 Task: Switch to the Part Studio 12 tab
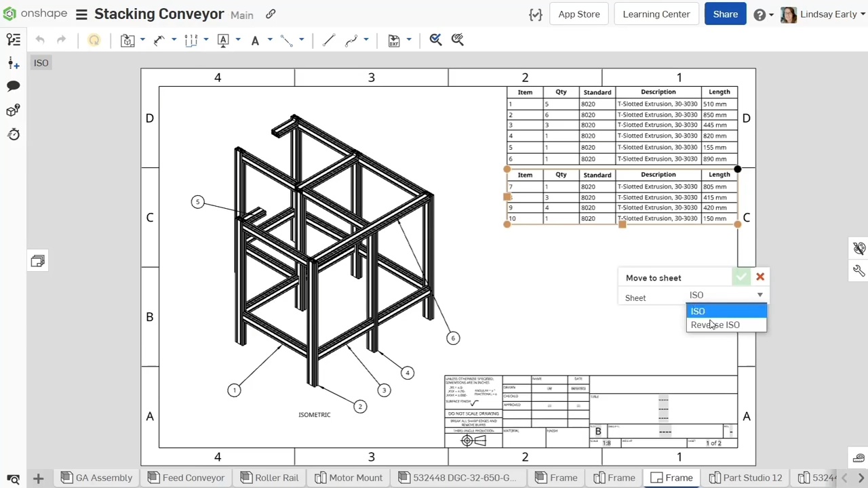tap(745, 478)
